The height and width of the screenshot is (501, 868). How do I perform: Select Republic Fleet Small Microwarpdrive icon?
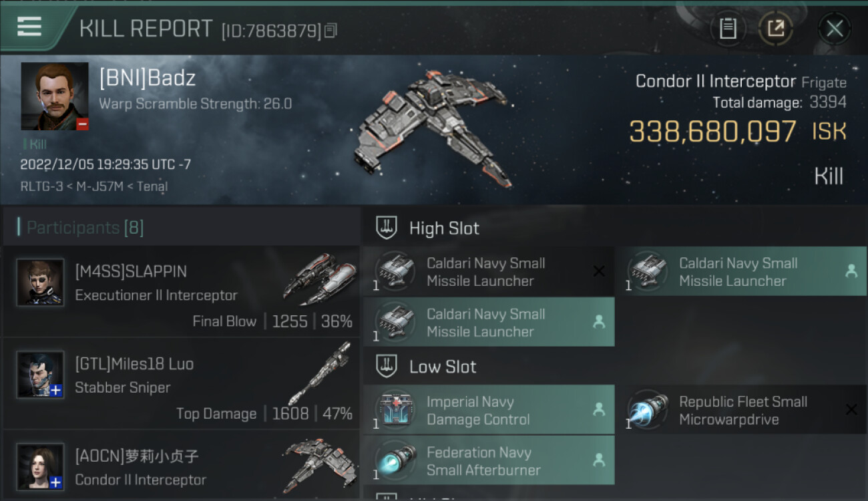coord(648,410)
